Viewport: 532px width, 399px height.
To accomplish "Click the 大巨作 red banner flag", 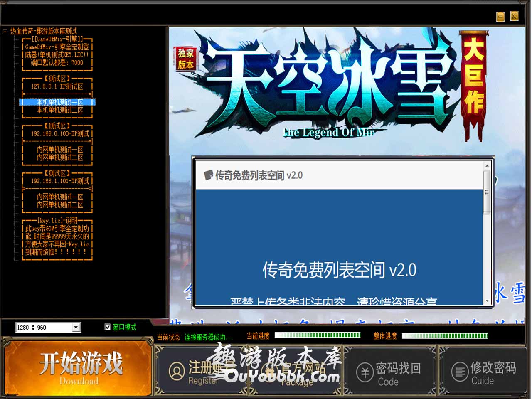I will tap(473, 85).
